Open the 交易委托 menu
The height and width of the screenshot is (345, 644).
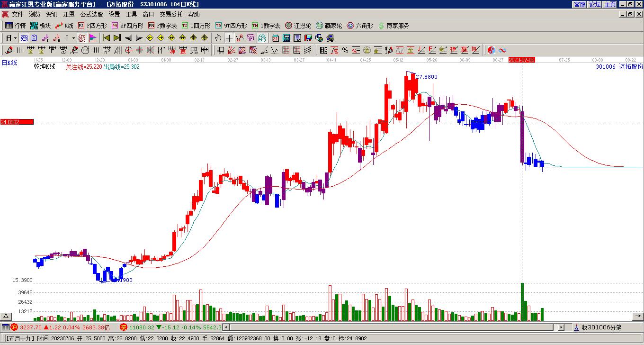tap(171, 14)
